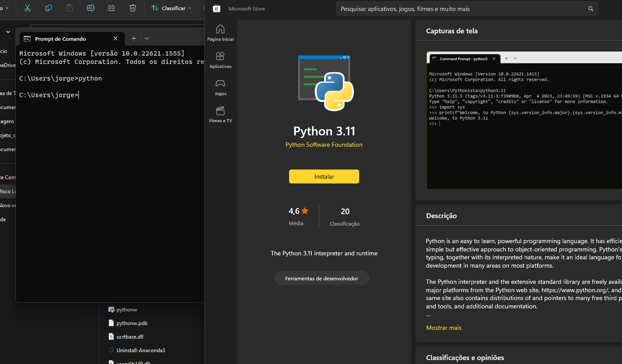Click the Microsoft Store logo icon
622x364 pixels.
pyautogui.click(x=216, y=9)
